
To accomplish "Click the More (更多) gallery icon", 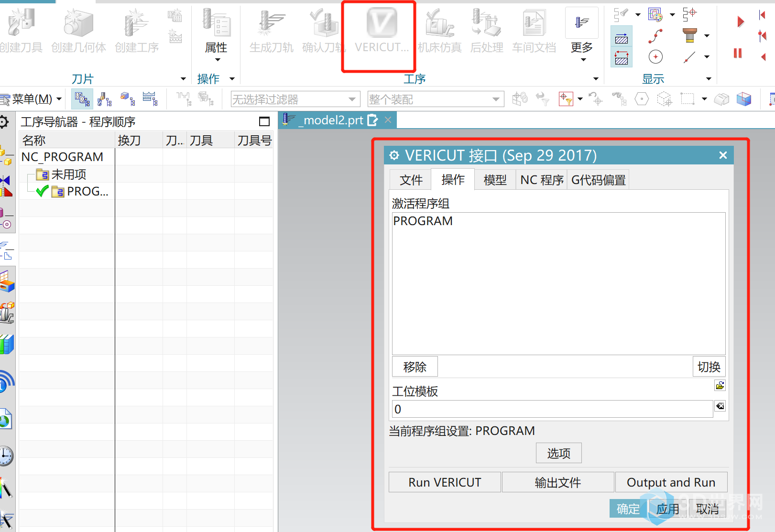I will [x=581, y=22].
